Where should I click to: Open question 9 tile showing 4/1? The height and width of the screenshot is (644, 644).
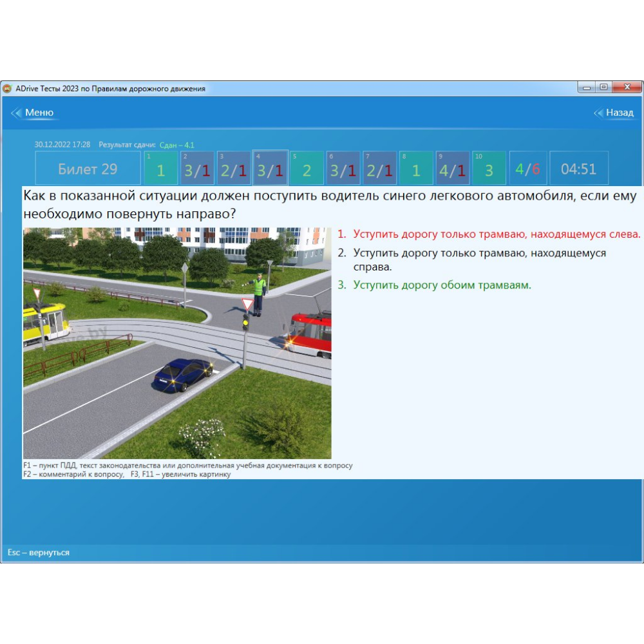[x=453, y=168]
